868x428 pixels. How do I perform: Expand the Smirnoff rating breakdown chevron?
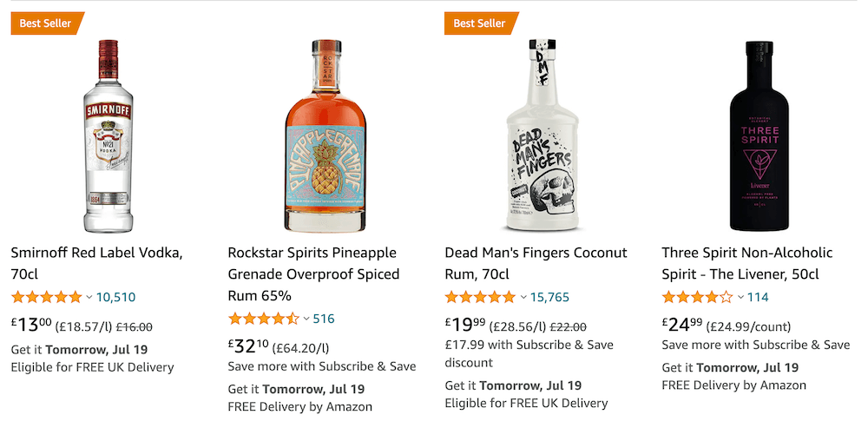click(x=89, y=298)
